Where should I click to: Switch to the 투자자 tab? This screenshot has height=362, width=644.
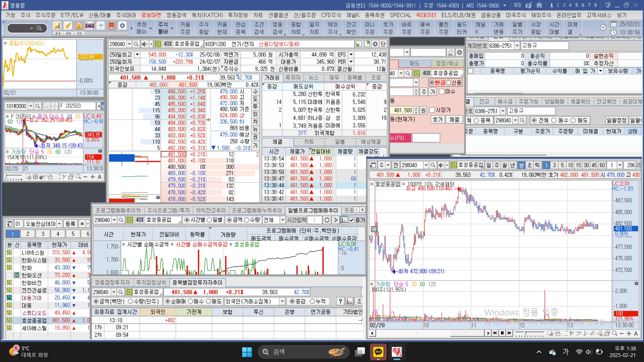pos(292,77)
